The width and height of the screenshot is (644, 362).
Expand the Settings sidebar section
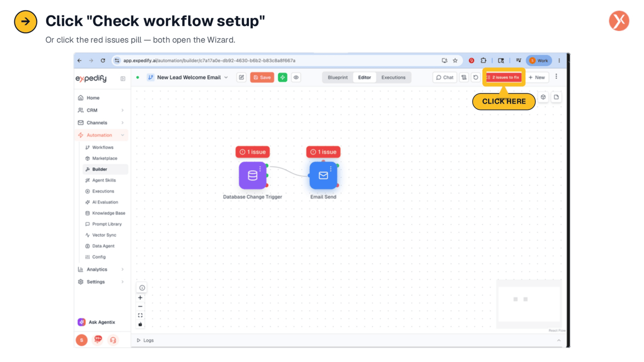[x=101, y=282]
